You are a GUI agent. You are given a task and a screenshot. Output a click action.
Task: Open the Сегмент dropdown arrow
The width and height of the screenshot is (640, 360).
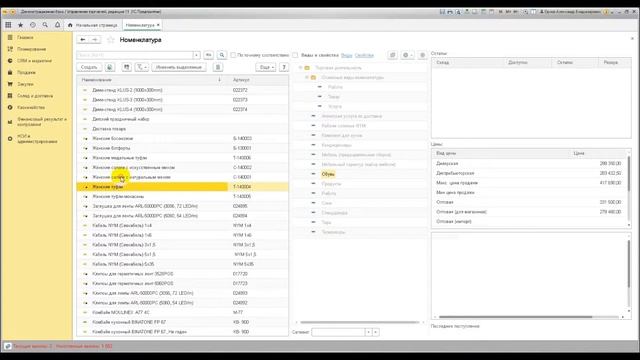tap(368, 332)
